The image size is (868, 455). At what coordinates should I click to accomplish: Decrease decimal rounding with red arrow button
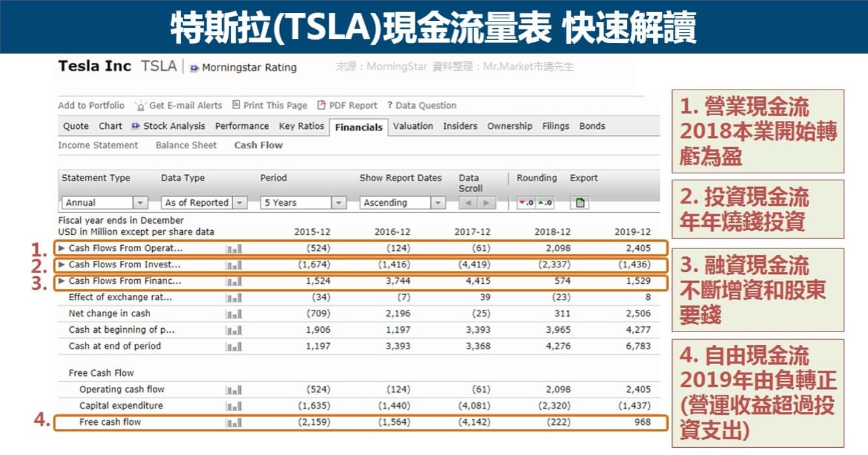point(526,203)
